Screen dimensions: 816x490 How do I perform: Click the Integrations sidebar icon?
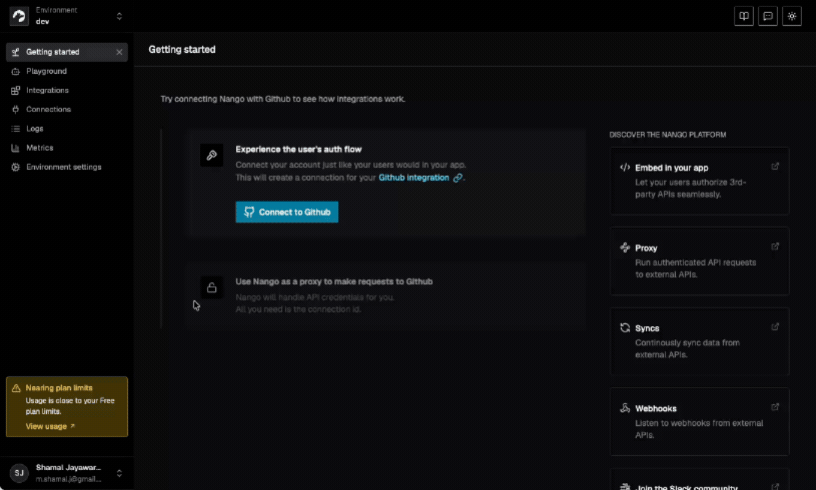pos(16,91)
